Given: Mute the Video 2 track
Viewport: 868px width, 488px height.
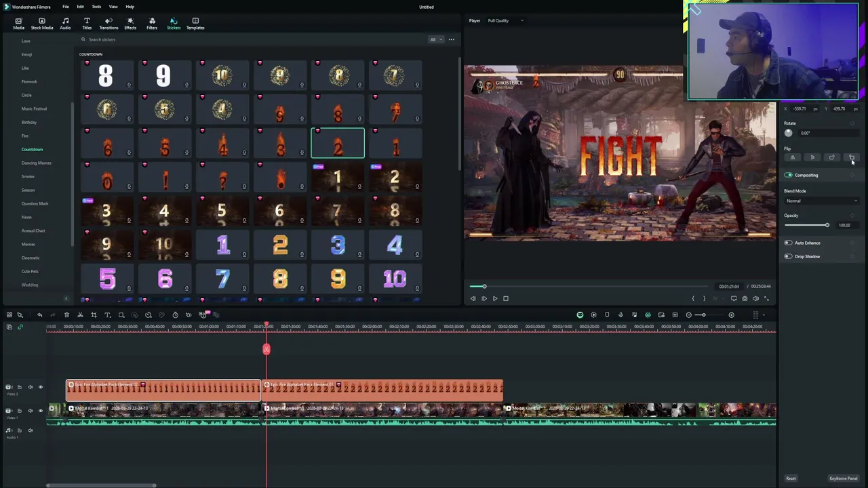Looking at the screenshot, I should click(x=30, y=387).
